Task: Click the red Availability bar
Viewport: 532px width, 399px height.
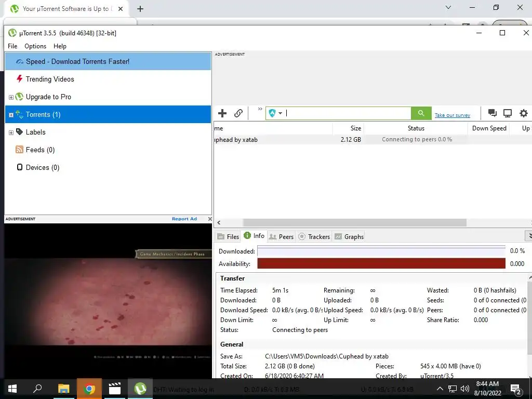Action: click(x=381, y=263)
